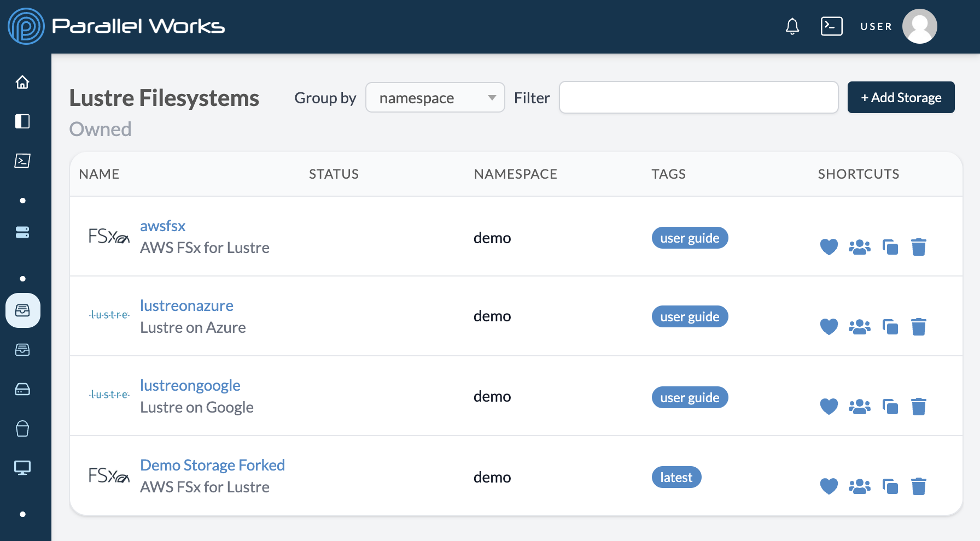Select the latest tag on Demo Storage Forked
980x541 pixels.
(x=676, y=477)
